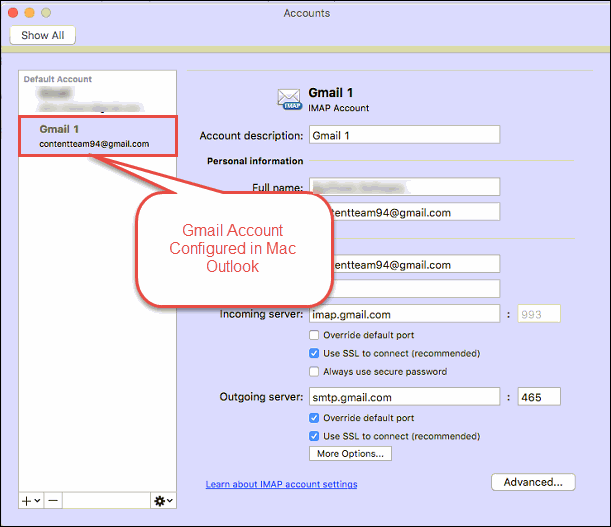
Task: Open Learn about IMAP account settings link
Action: click(x=281, y=484)
